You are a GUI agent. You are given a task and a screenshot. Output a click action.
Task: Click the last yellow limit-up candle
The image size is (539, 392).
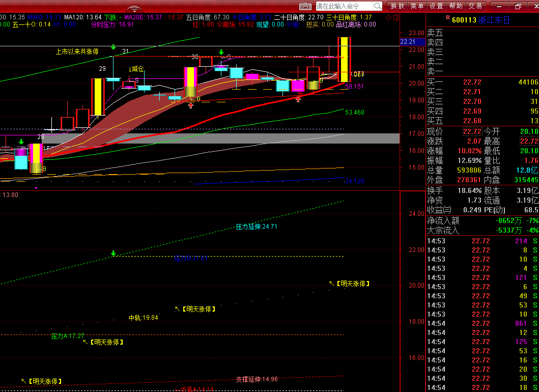[344, 60]
